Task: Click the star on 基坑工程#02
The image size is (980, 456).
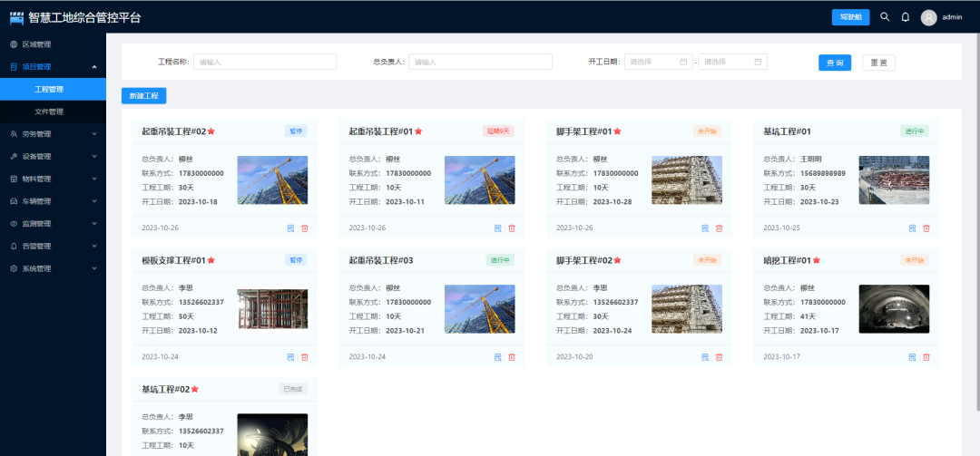Action: (195, 389)
